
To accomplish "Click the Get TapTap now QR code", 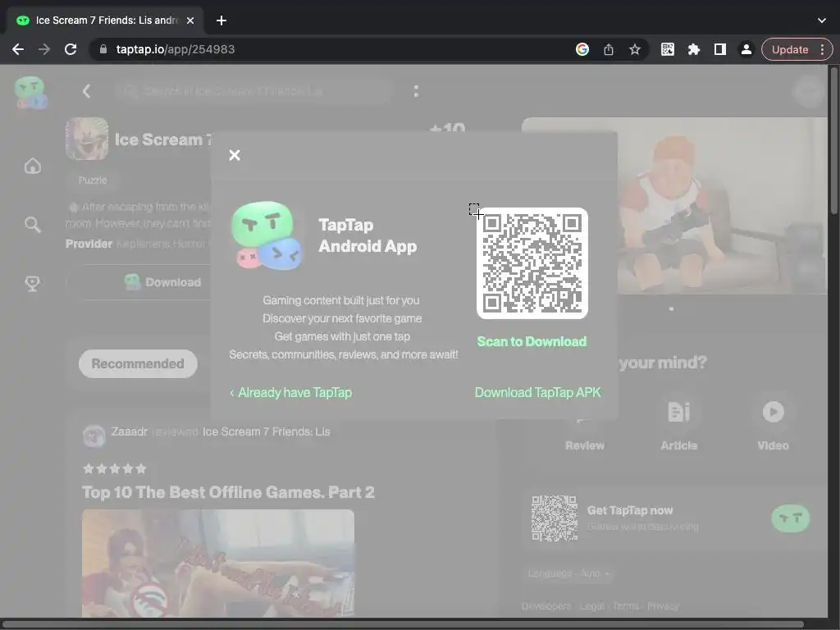I will (554, 518).
